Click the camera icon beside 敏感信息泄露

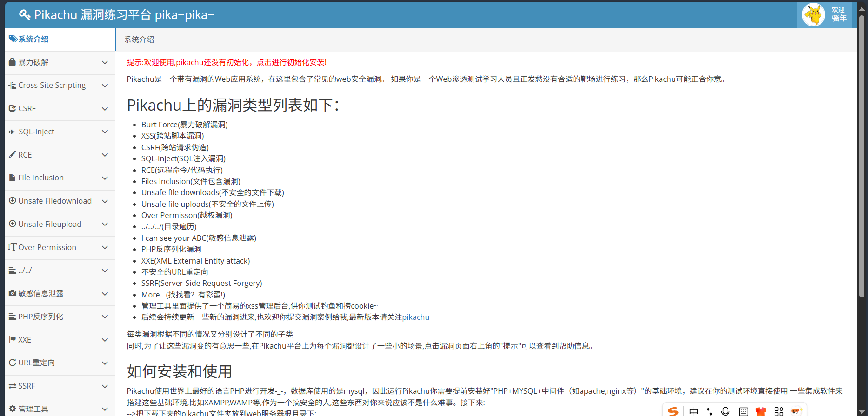pos(13,293)
